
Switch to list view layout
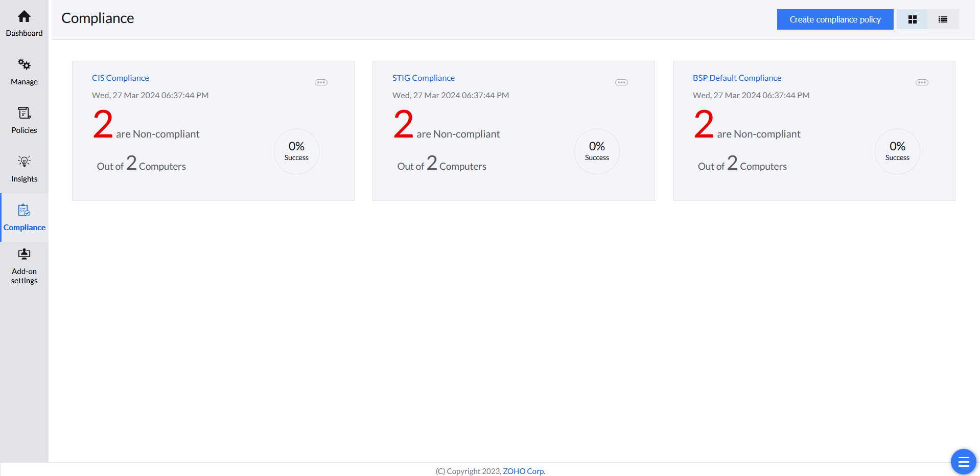click(x=943, y=19)
